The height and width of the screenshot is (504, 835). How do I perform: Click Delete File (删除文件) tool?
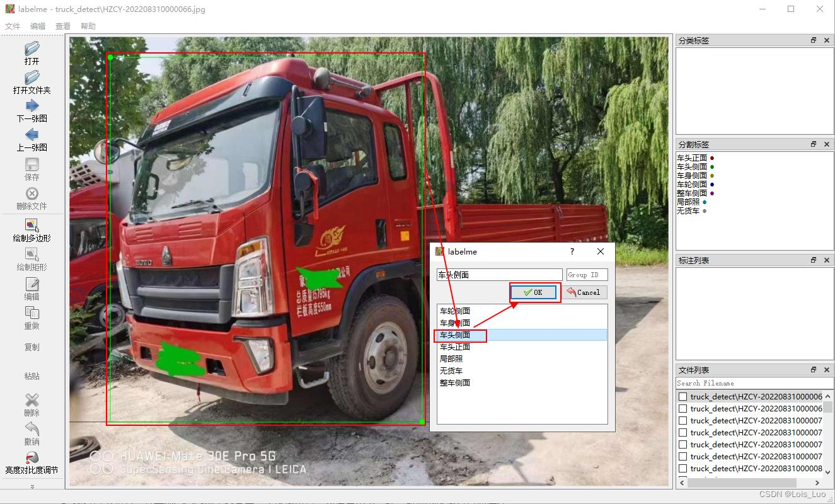[x=32, y=198]
